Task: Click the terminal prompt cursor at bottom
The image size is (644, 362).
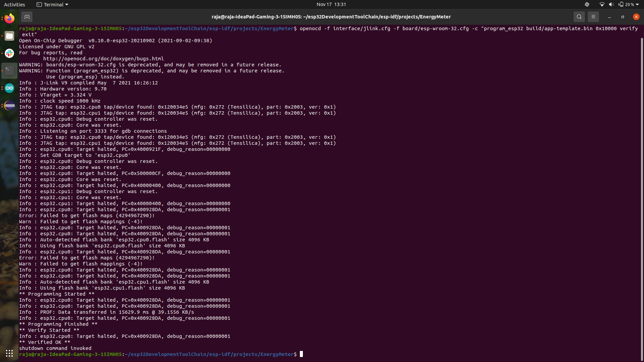Action: [301, 354]
